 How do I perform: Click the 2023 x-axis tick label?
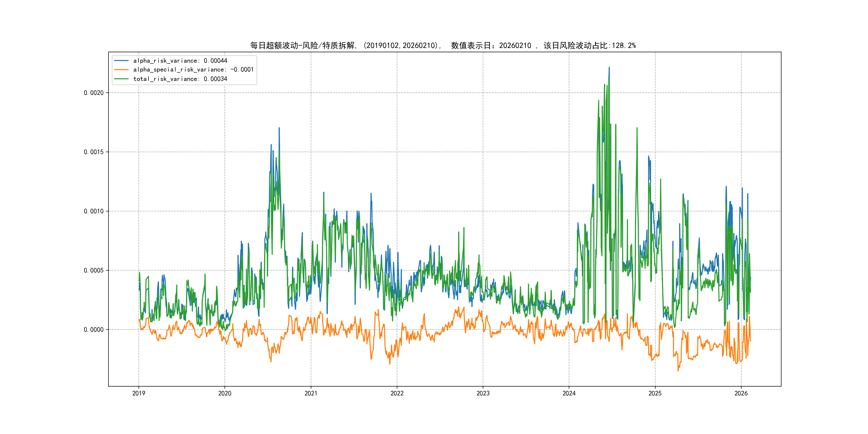483,393
